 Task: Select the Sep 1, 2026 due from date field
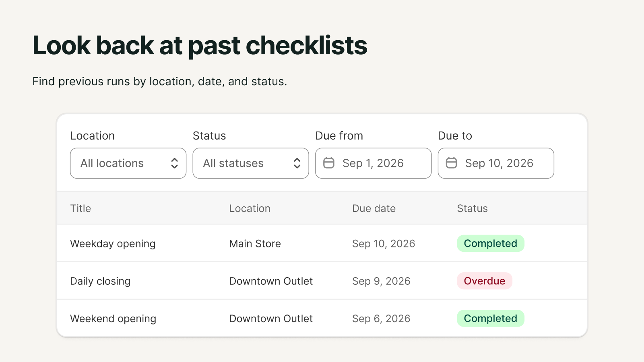tap(374, 163)
